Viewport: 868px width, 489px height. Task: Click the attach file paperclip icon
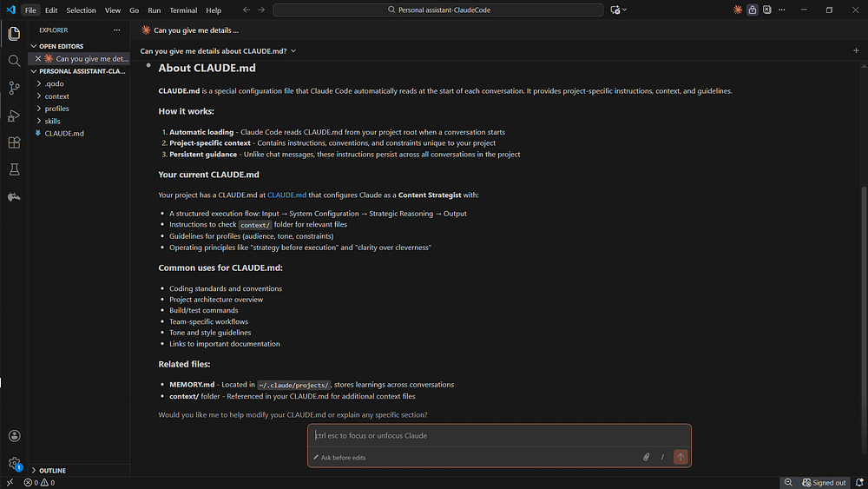[x=646, y=457]
